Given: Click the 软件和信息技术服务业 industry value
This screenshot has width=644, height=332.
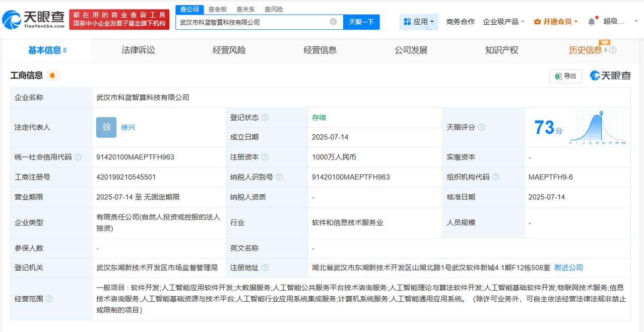Looking at the screenshot, I should point(348,223).
